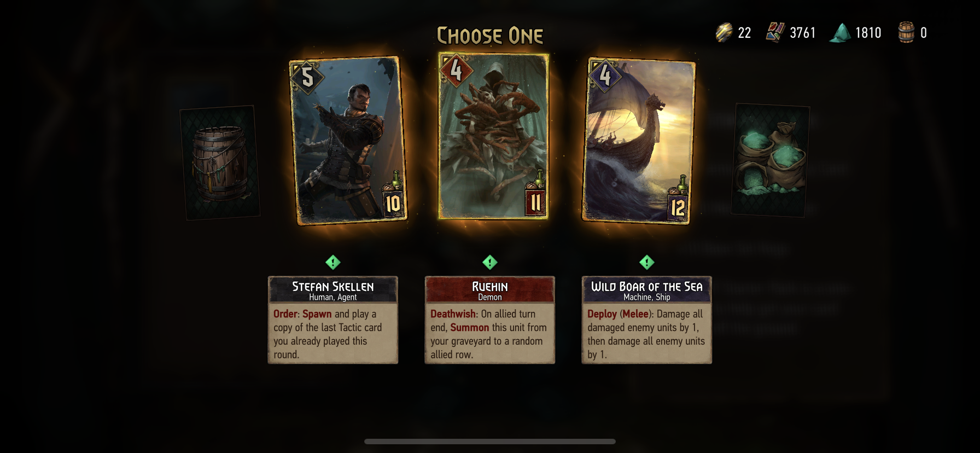Click the scraps currency icon showing 3761
Screen dimensions: 980x453
pyautogui.click(x=775, y=33)
